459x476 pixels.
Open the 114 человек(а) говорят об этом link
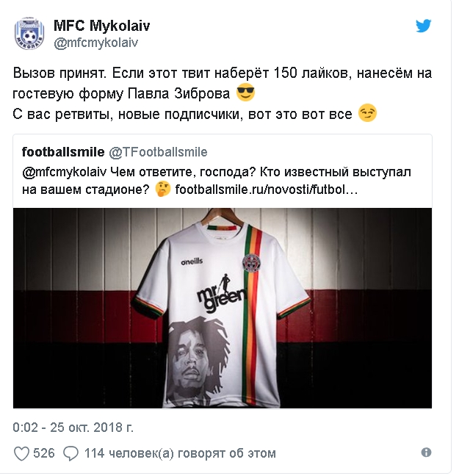point(180,453)
